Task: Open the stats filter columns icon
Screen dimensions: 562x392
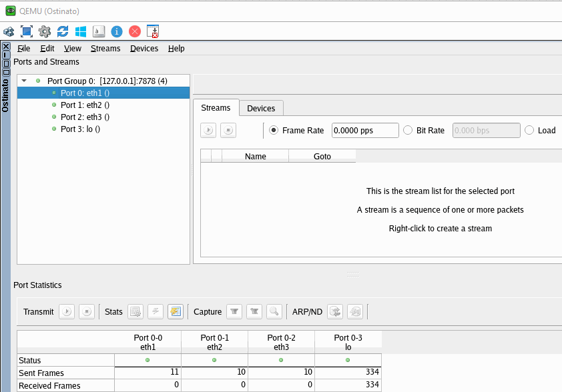Action: (x=175, y=311)
